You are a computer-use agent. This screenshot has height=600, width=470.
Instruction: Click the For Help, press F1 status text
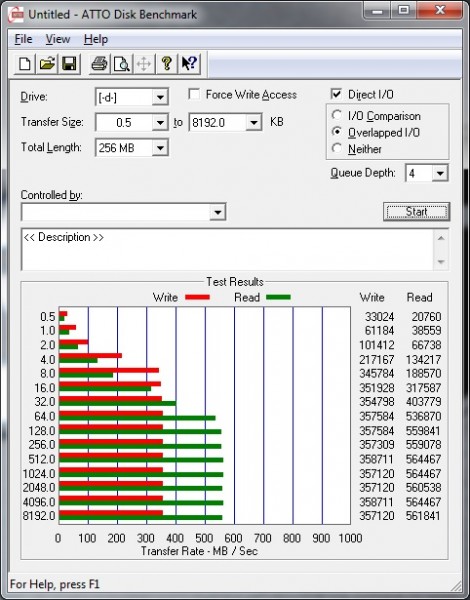54,584
